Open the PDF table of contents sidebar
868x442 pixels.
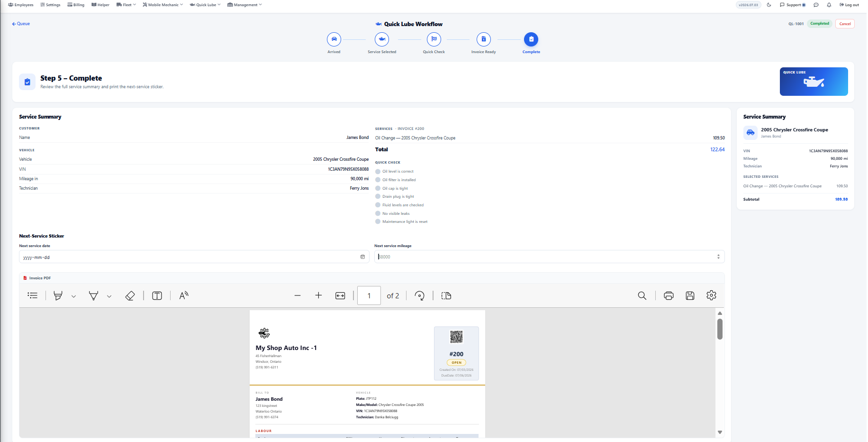coord(33,295)
